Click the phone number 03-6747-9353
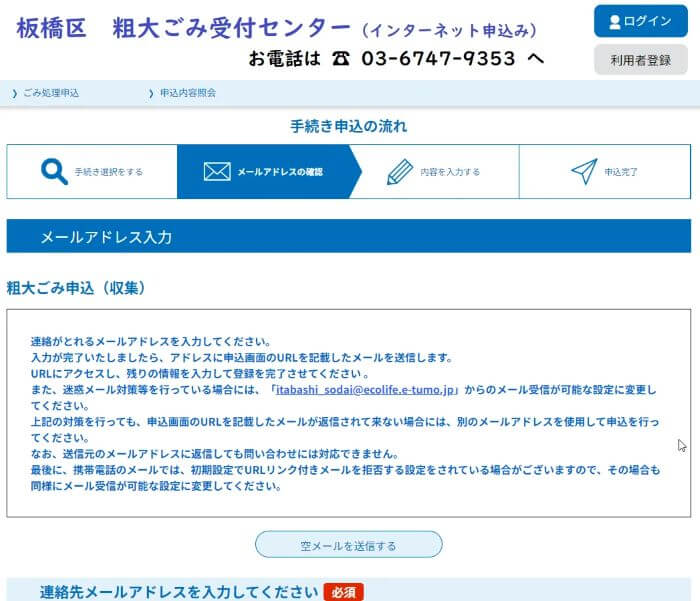This screenshot has width=700, height=601. pyautogui.click(x=438, y=58)
